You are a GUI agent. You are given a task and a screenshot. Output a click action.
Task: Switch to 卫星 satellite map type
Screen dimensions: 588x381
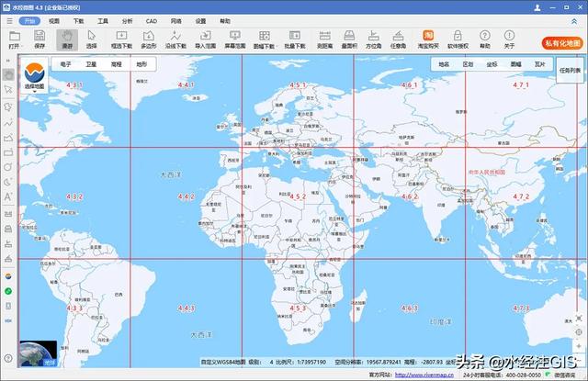[91, 65]
